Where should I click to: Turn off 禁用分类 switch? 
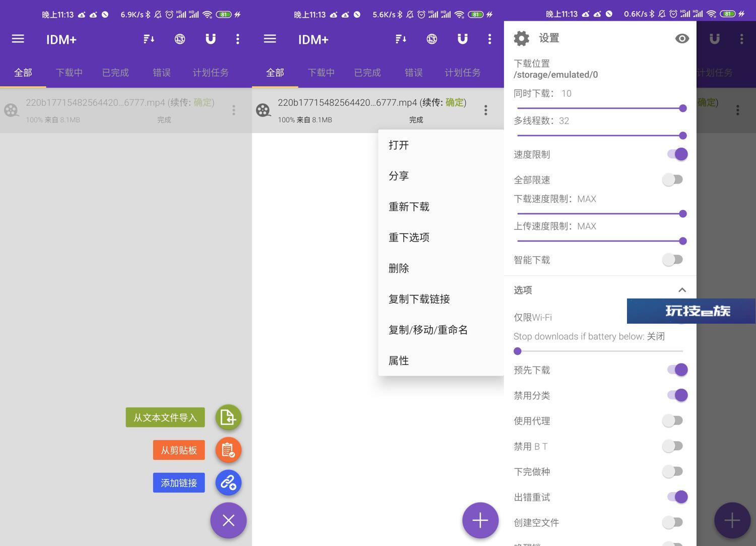pyautogui.click(x=677, y=395)
